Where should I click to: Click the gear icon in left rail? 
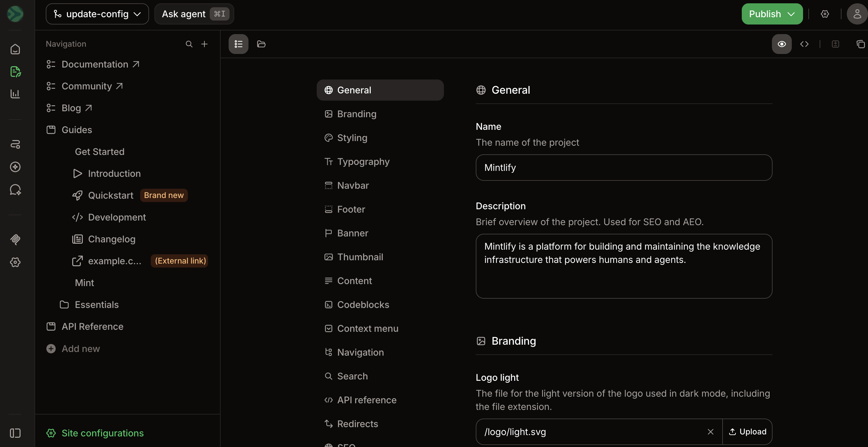[x=15, y=262]
